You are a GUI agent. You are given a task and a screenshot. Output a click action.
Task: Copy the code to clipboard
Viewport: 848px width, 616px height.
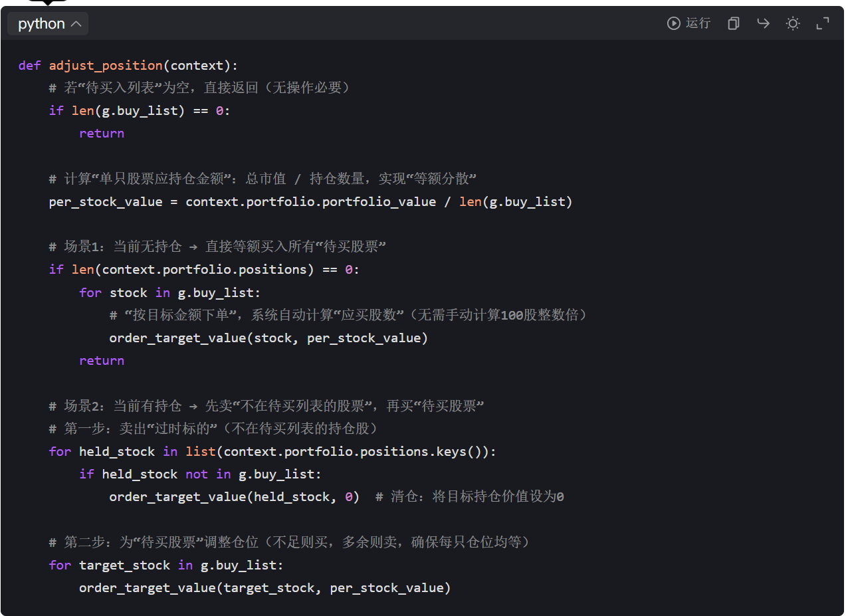[733, 23]
